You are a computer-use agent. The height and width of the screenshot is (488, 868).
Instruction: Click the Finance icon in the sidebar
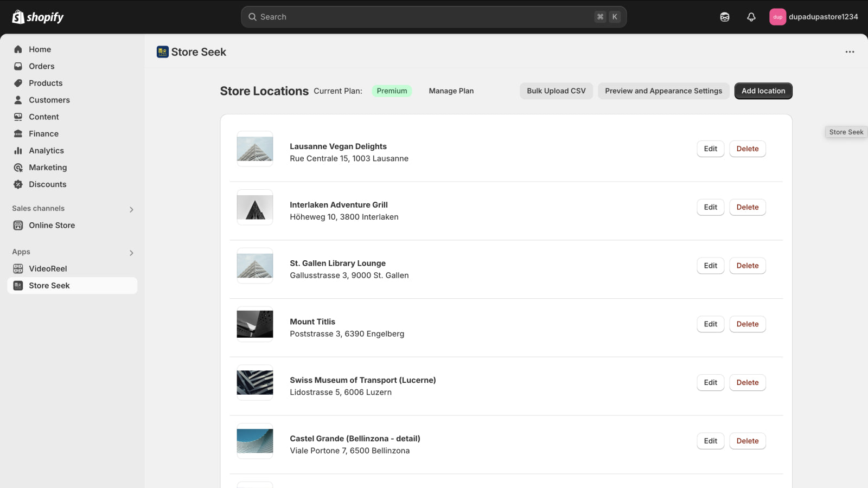point(18,133)
